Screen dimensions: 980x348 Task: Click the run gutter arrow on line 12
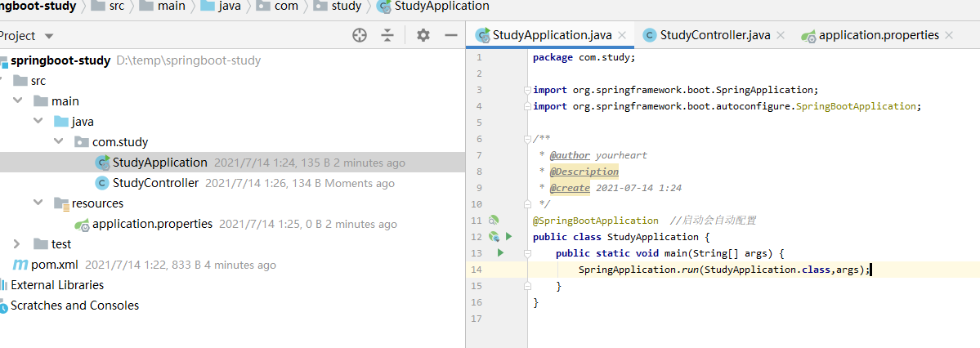(508, 237)
